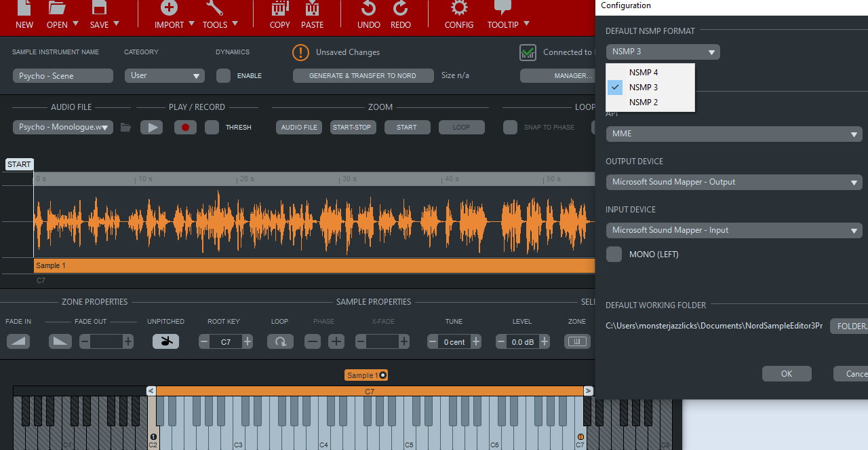Click the fade in ramp icon
Image resolution: width=868 pixels, height=450 pixels.
[x=18, y=341]
